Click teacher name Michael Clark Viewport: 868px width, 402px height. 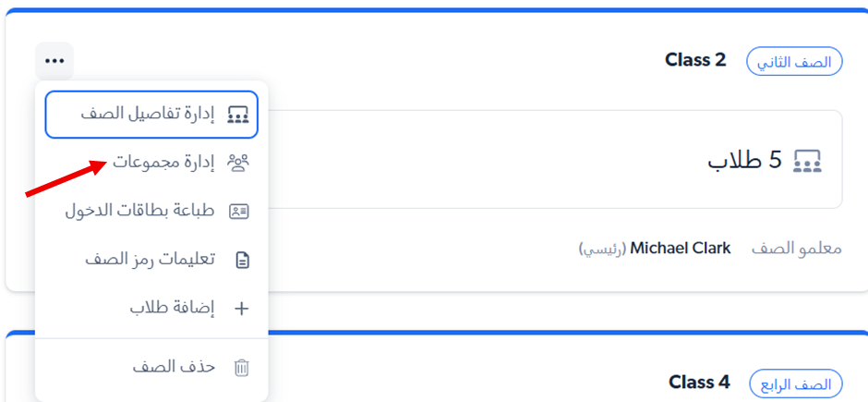(680, 249)
